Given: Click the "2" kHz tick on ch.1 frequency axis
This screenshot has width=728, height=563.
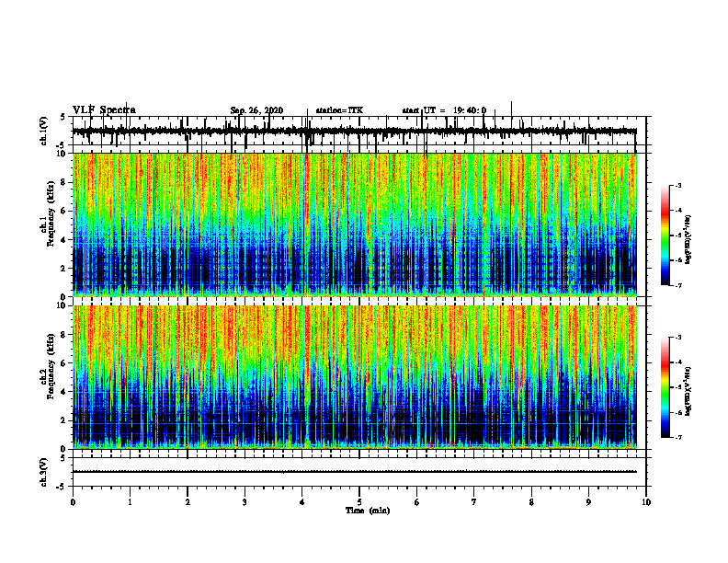Looking at the screenshot, I should coord(64,268).
